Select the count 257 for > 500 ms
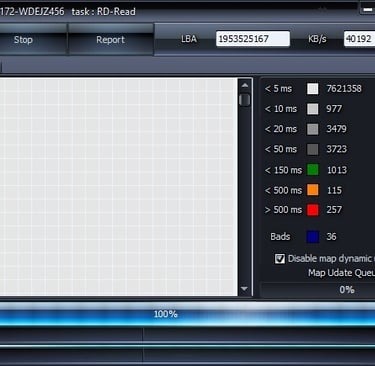The image size is (375, 366). pos(334,210)
